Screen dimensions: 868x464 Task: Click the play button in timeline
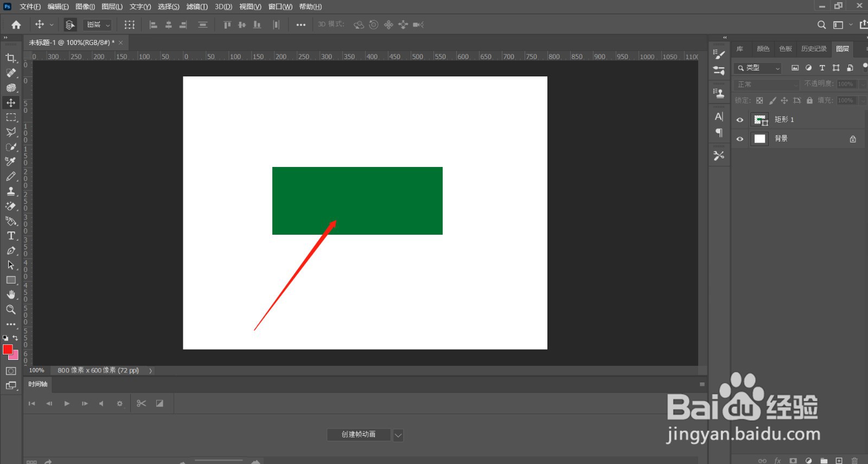[67, 403]
